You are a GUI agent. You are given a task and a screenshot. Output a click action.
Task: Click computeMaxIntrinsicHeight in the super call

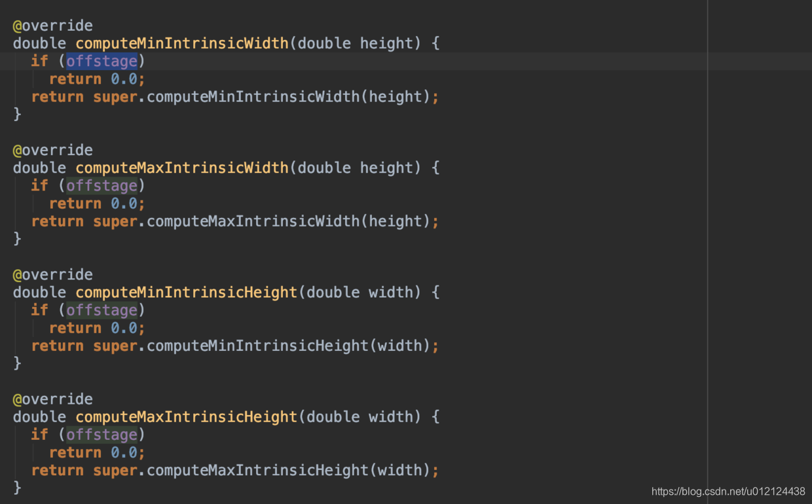(258, 470)
